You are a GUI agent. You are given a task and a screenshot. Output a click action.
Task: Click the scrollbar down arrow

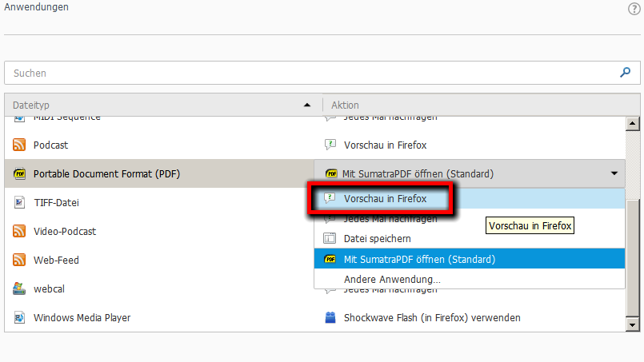click(633, 325)
